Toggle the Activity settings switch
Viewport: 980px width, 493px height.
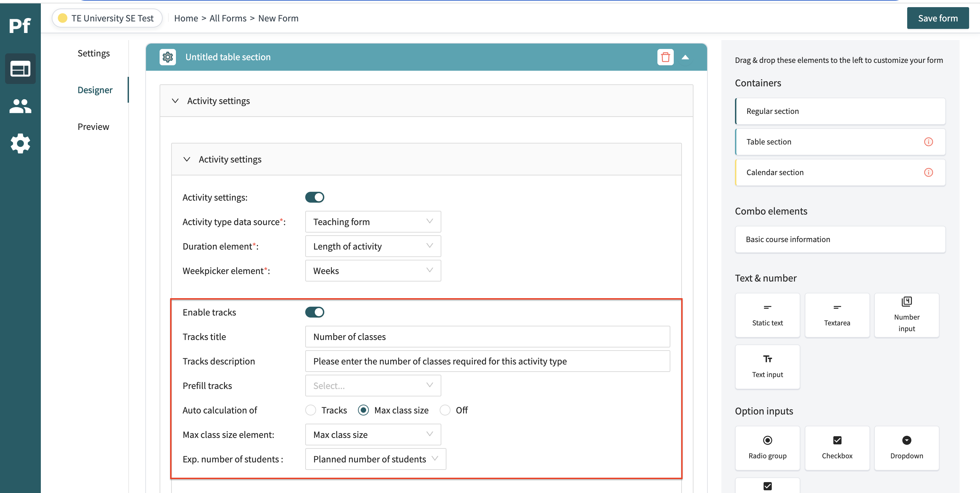pos(315,197)
